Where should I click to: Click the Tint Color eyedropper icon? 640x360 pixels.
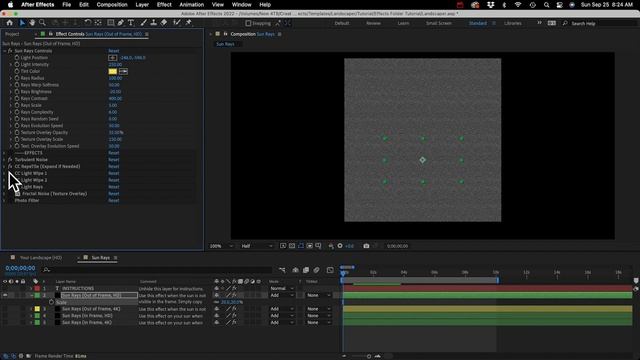pos(123,71)
